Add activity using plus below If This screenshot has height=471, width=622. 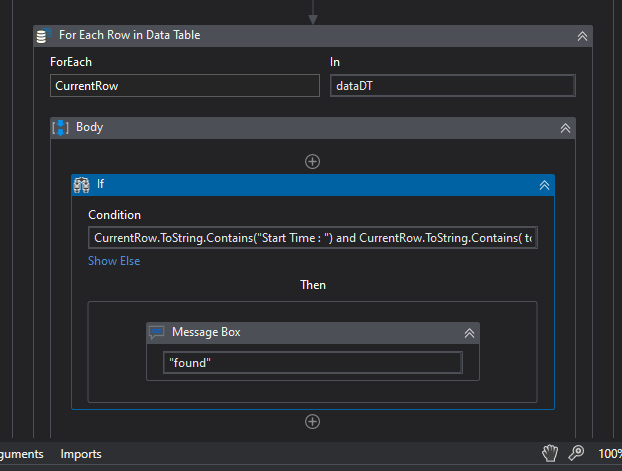312,422
